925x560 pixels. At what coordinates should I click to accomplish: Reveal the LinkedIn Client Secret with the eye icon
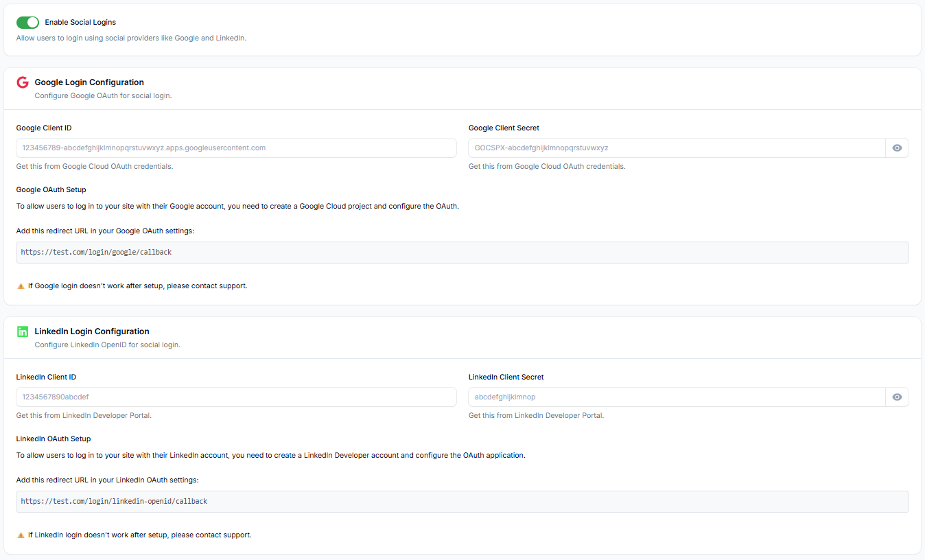[x=897, y=397]
